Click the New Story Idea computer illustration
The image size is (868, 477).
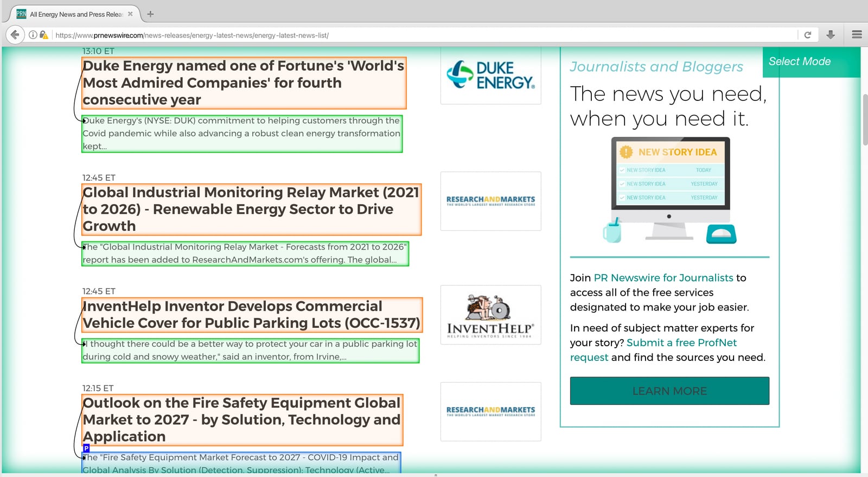670,190
